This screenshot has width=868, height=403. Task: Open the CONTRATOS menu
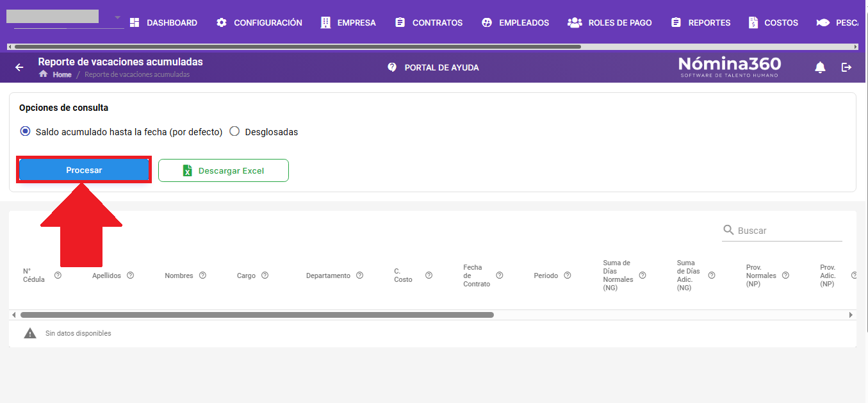click(x=429, y=22)
